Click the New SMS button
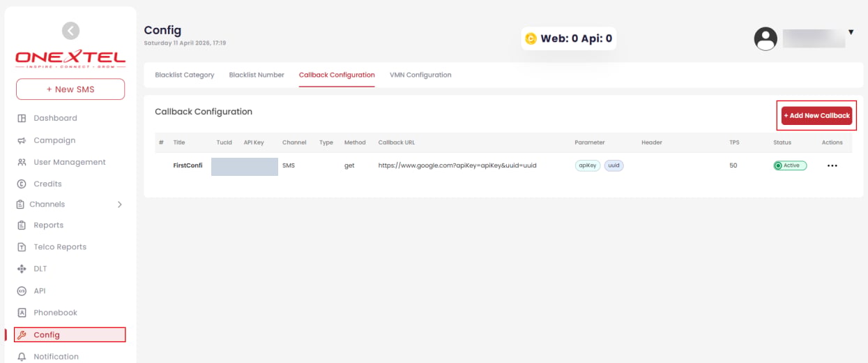 (x=70, y=89)
